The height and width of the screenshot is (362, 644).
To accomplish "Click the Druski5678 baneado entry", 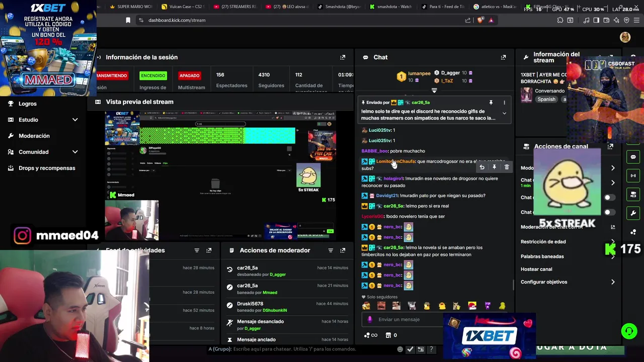I will click(x=287, y=307).
